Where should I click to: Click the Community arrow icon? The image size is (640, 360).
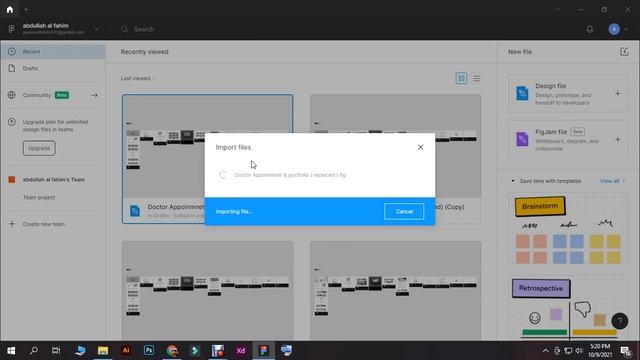point(94,95)
